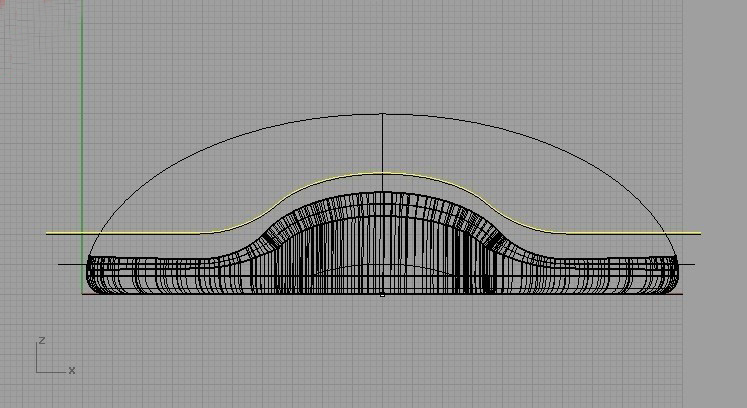Image resolution: width=747 pixels, height=408 pixels.
Task: Click the small point marker at base center
Action: point(382,296)
